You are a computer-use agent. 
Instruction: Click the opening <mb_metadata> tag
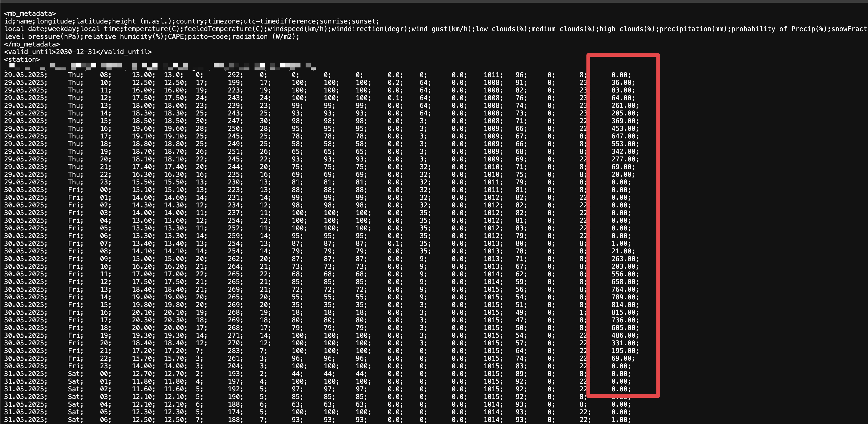coord(30,14)
